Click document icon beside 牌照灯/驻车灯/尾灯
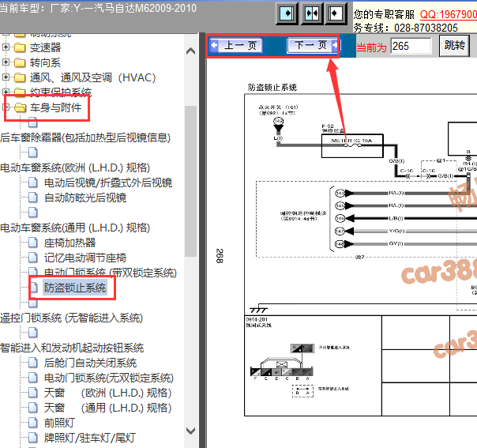This screenshot has width=477, height=448. coord(33,438)
